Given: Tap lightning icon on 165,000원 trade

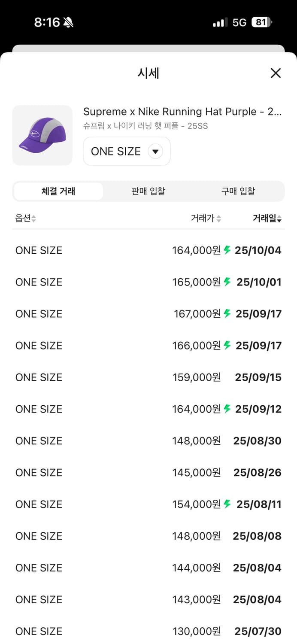Looking at the screenshot, I should coord(227,282).
